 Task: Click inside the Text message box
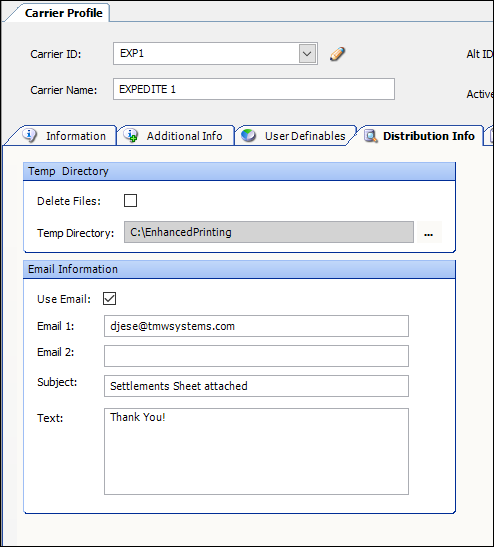tap(256, 451)
